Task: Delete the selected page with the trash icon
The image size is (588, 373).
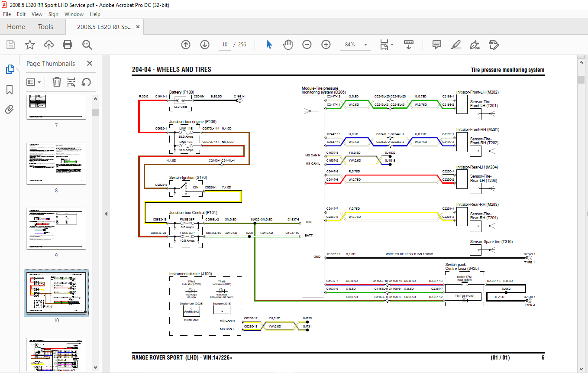Action: [57, 82]
